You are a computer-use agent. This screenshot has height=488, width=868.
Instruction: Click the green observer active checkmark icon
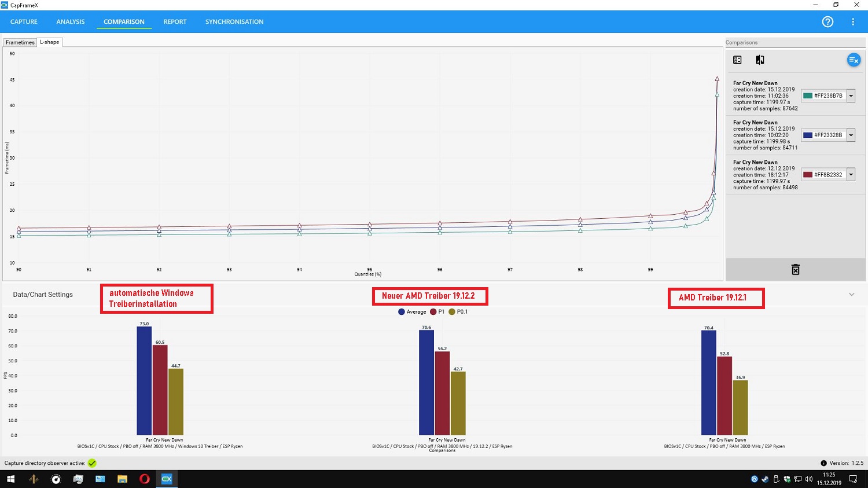[92, 463]
